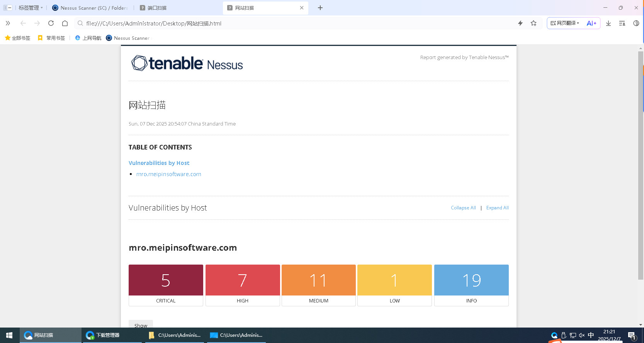
Task: Bookmark page with the star icon
Action: pyautogui.click(x=534, y=23)
